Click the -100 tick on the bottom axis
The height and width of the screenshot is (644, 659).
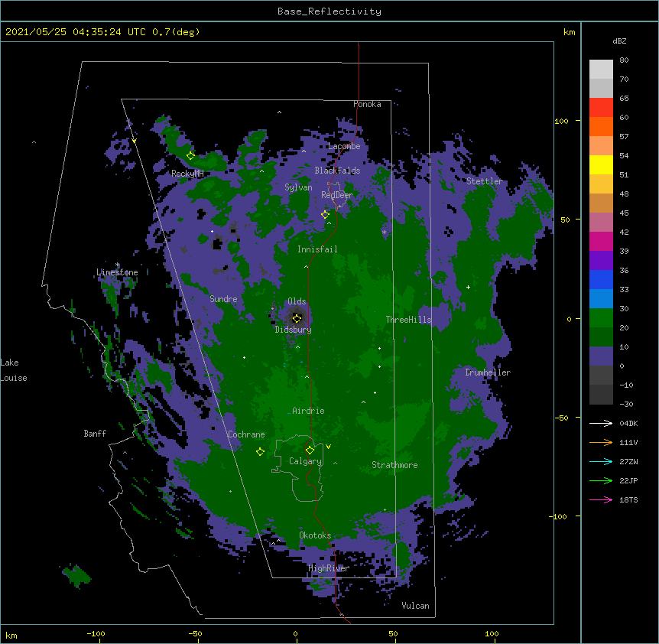point(96,633)
